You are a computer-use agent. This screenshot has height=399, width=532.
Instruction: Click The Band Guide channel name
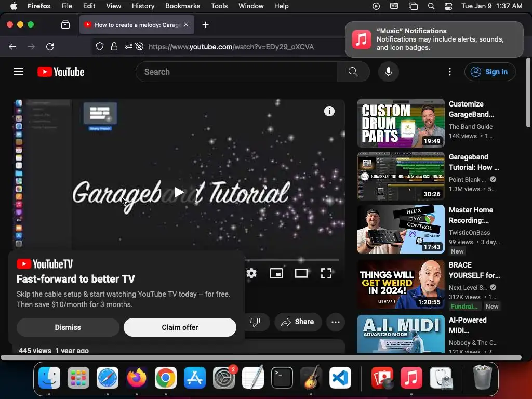pos(471,127)
